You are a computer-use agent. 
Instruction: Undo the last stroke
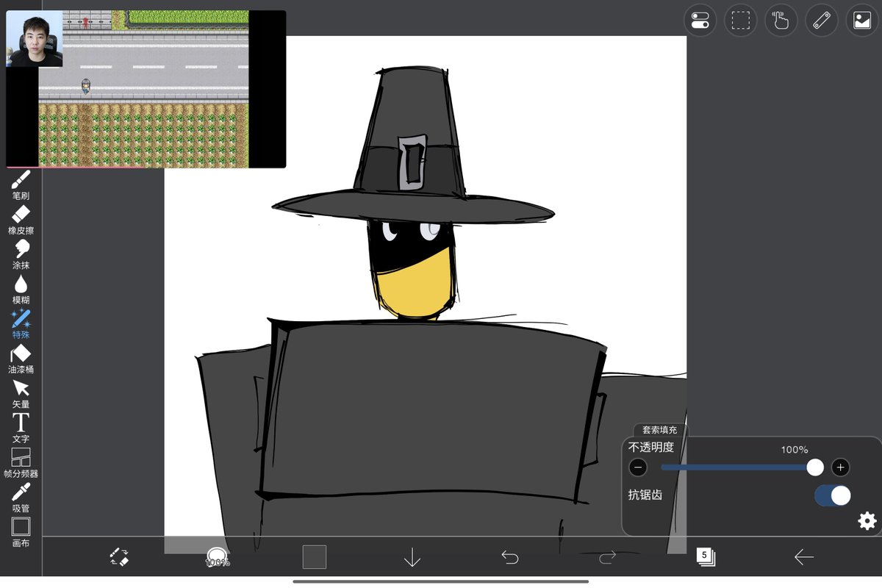pos(509,557)
